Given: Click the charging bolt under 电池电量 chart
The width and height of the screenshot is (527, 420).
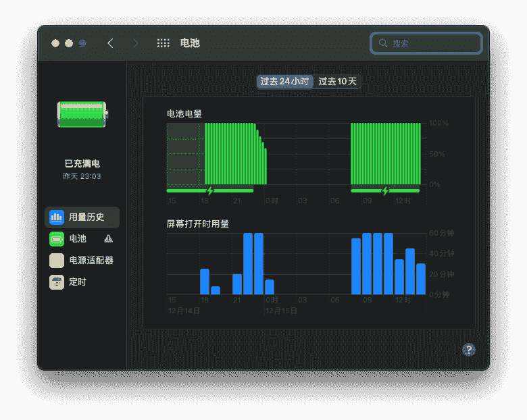Looking at the screenshot, I should click(209, 191).
